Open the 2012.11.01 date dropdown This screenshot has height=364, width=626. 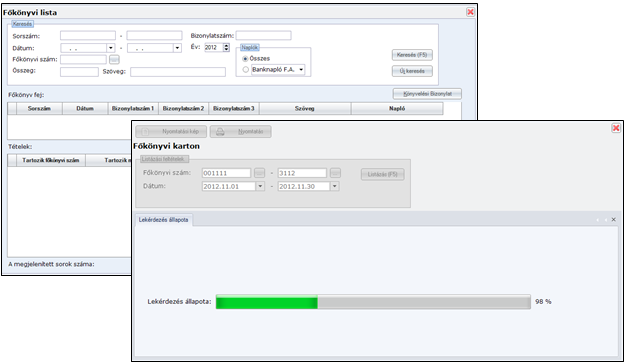260,186
